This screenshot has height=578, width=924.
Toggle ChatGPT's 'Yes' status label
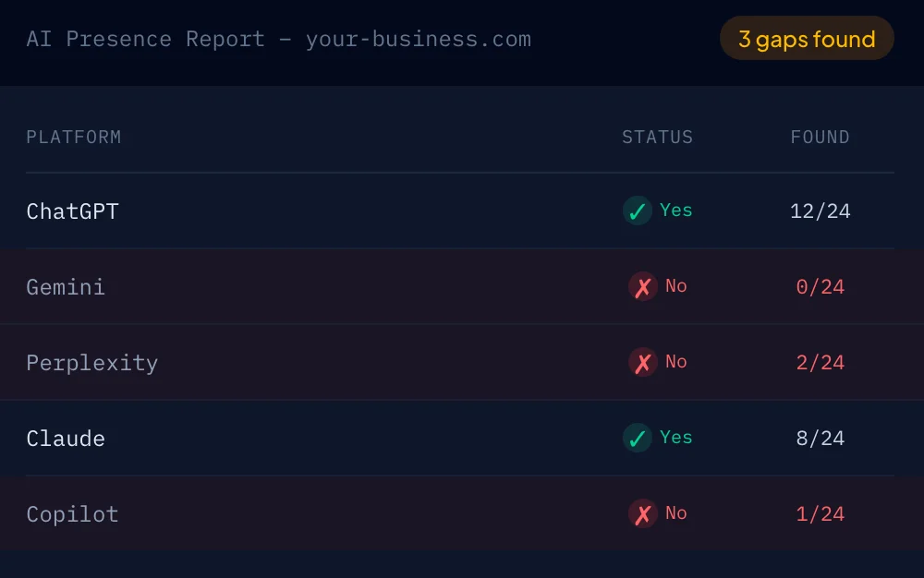(675, 211)
